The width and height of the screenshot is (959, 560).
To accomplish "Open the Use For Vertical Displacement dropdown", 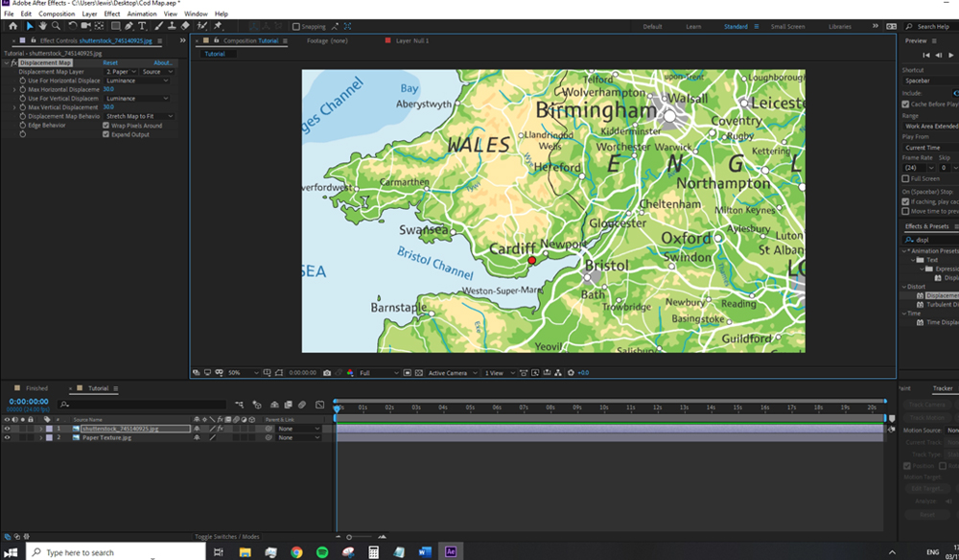I will click(137, 99).
